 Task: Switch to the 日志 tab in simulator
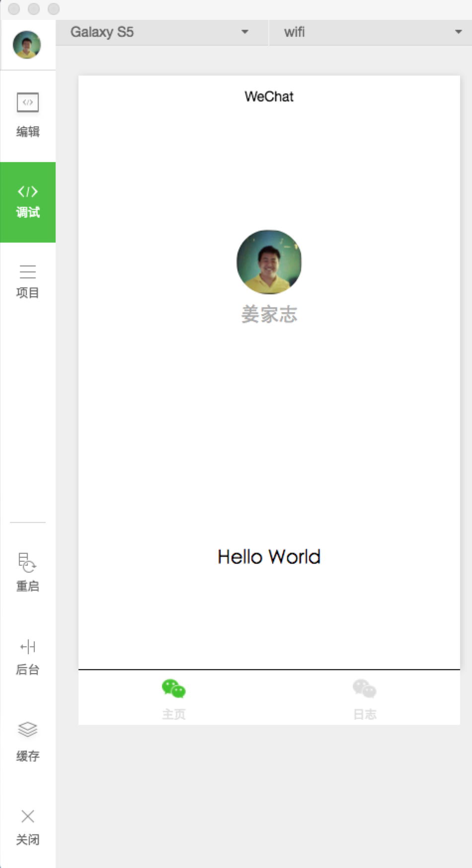[x=365, y=698]
